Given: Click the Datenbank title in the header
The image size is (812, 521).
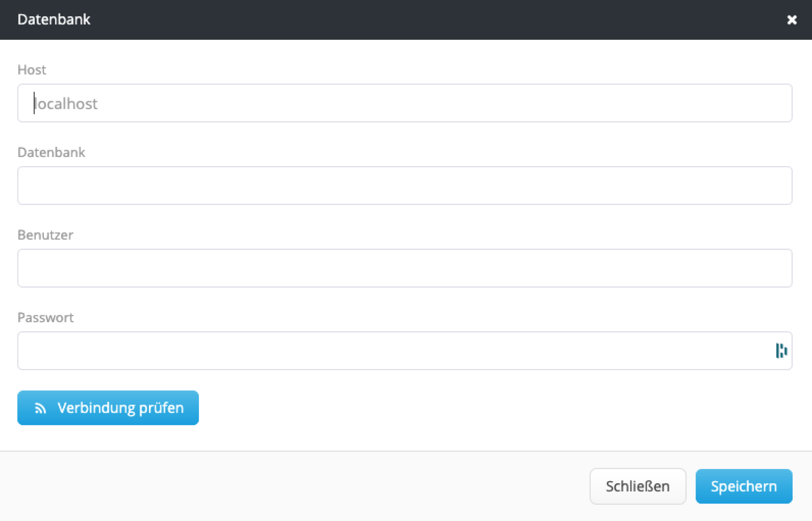Looking at the screenshot, I should [x=54, y=19].
